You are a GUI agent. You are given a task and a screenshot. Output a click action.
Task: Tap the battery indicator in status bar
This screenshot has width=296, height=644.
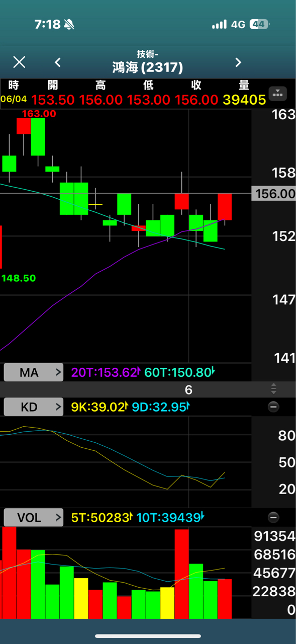point(260,24)
